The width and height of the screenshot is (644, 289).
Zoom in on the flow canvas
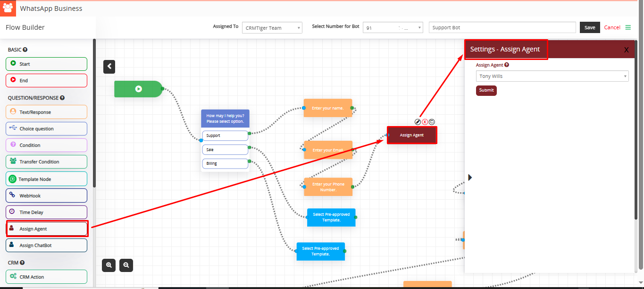click(109, 265)
